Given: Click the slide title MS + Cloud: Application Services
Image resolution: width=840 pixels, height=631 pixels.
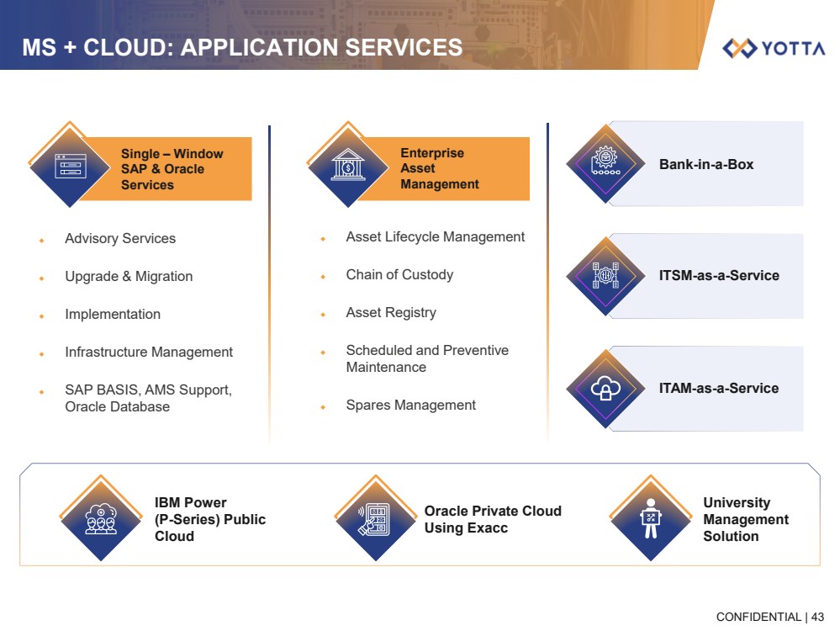Looking at the screenshot, I should 242,47.
